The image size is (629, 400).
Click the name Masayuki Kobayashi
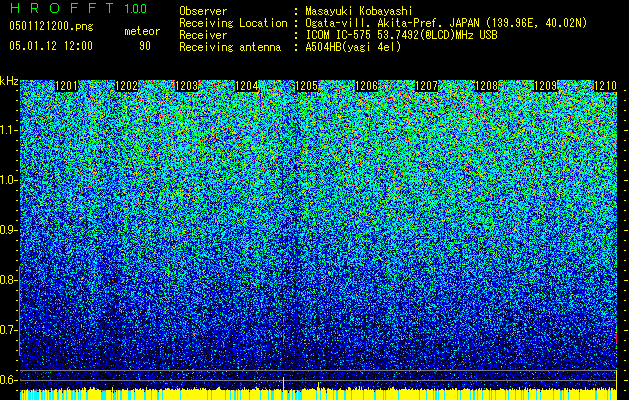click(359, 11)
